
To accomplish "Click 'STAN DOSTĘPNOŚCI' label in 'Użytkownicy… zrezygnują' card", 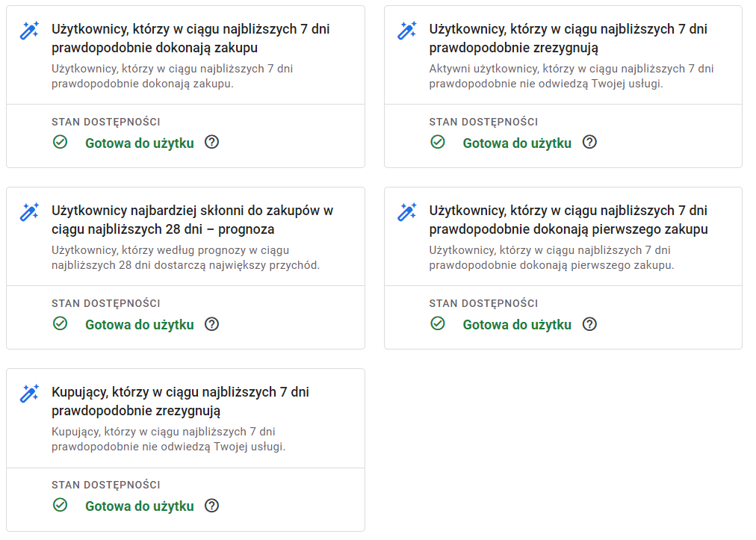I will (483, 122).
